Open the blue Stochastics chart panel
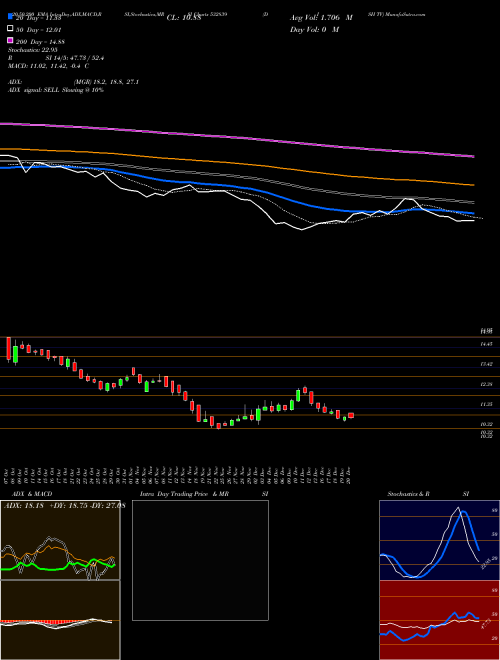This screenshot has height=660, width=500. tap(439, 540)
